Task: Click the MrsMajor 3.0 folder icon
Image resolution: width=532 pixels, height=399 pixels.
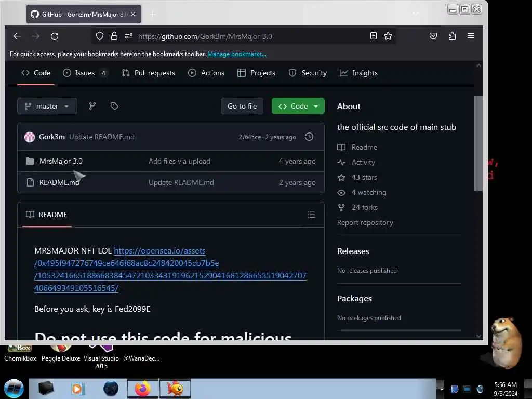Action: (x=30, y=161)
